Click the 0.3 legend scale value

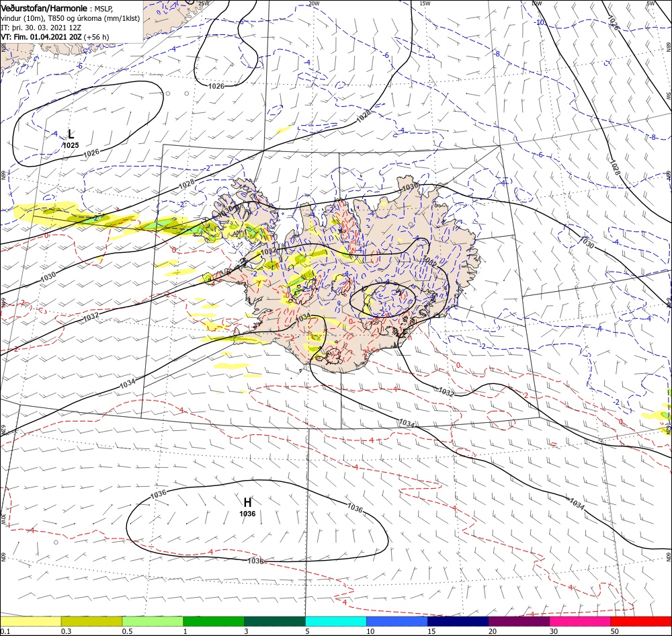click(x=67, y=631)
